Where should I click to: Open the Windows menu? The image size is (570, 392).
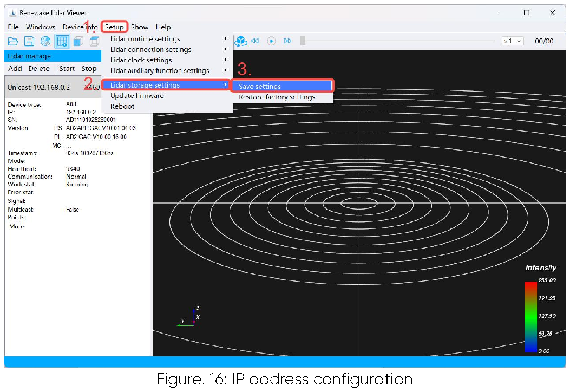coord(41,27)
